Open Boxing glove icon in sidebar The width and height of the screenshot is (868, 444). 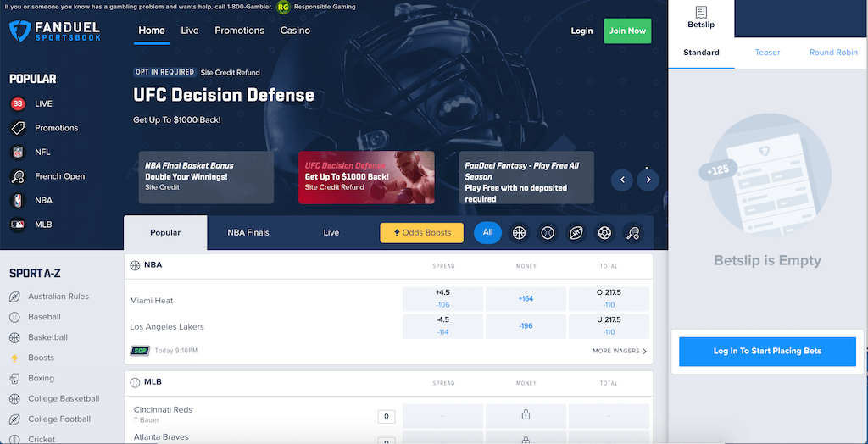click(15, 379)
